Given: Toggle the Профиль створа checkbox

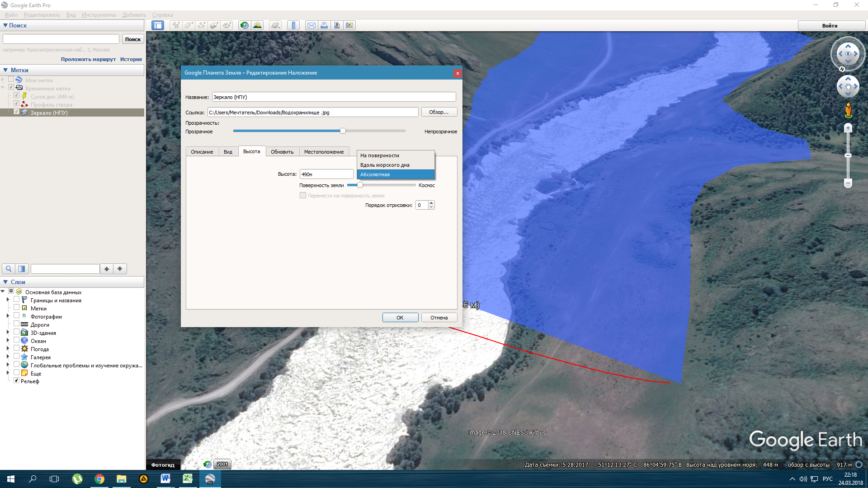Looking at the screenshot, I should pos(17,104).
